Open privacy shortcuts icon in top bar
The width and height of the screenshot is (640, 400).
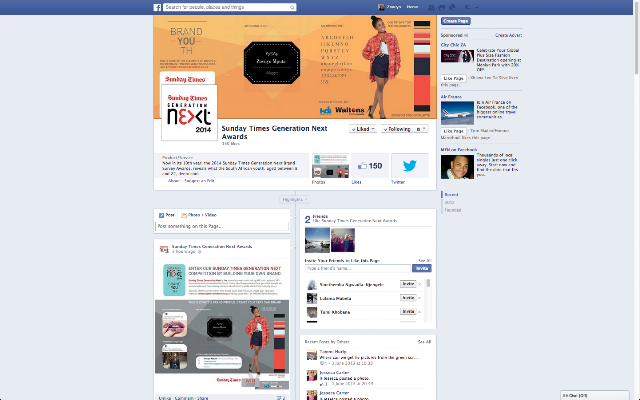pos(468,7)
